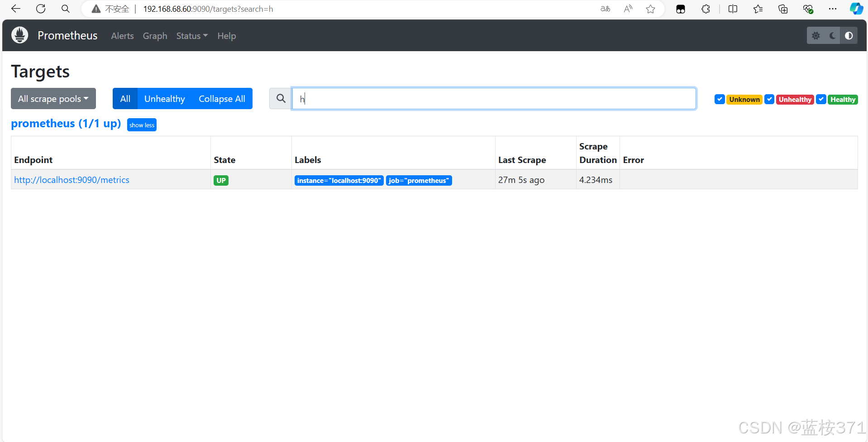
Task: Click the read aloud icon
Action: pos(628,9)
